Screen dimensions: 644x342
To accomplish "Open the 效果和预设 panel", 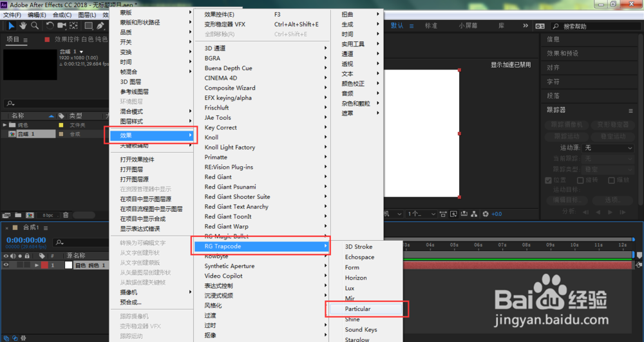I will 562,53.
